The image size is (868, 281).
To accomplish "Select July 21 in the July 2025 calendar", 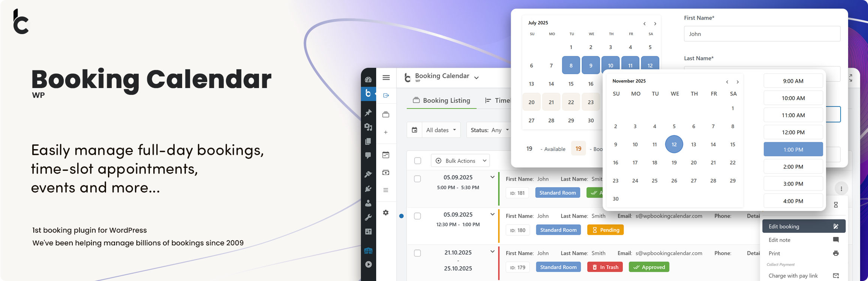I will click(551, 102).
